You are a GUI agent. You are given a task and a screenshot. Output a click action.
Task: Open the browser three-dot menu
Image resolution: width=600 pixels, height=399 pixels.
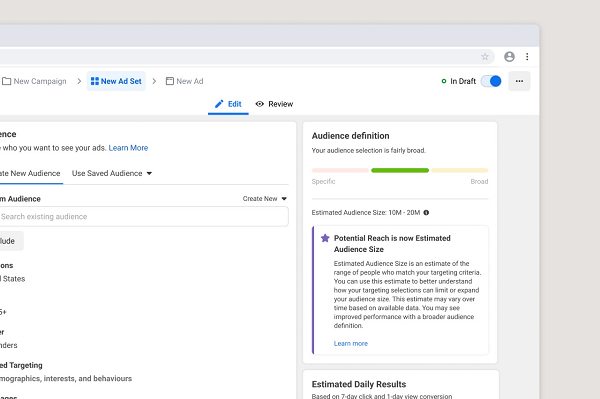[x=527, y=57]
